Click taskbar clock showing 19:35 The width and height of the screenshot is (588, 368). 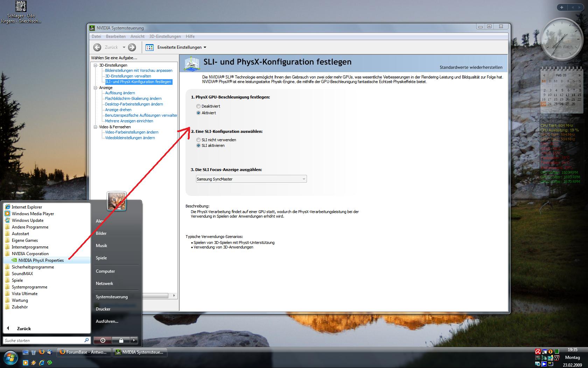[573, 350]
